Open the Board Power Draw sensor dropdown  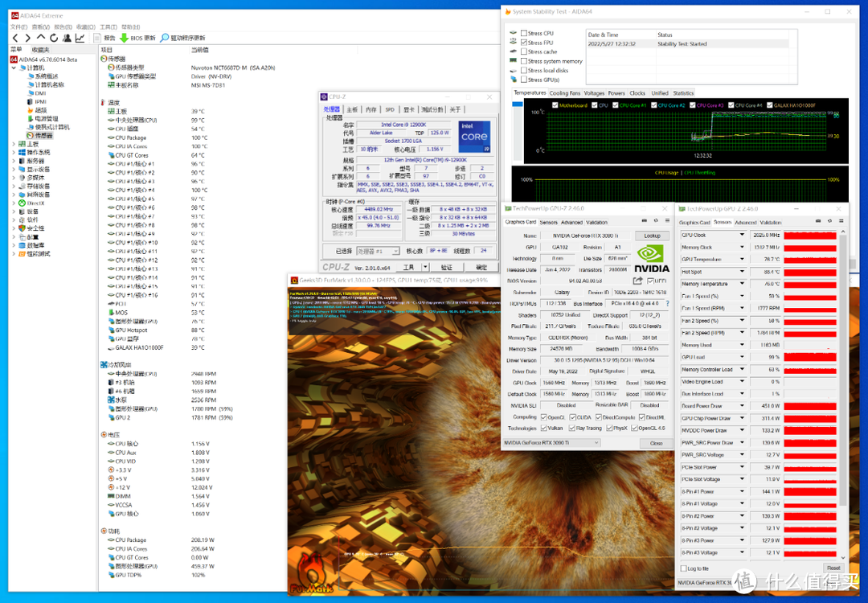tap(742, 406)
